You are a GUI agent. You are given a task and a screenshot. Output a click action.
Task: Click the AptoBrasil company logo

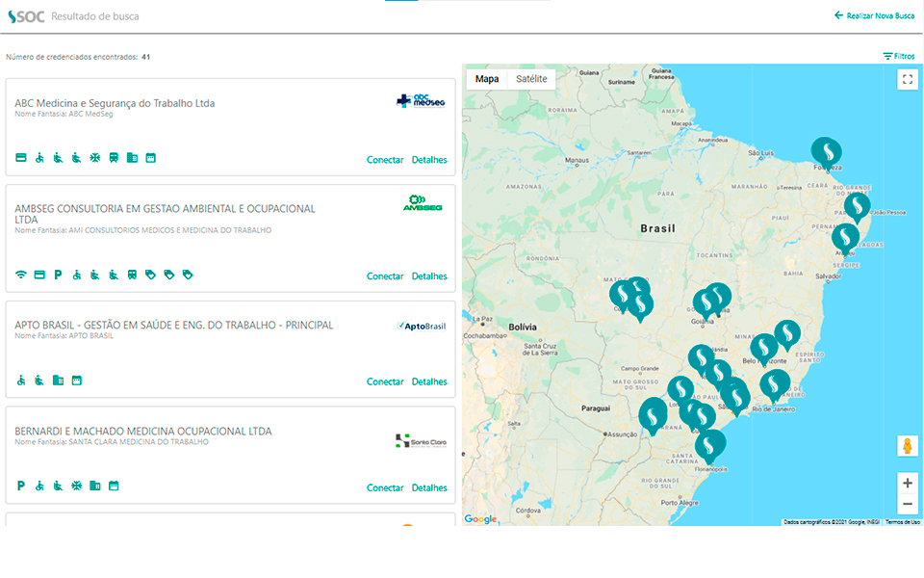422,327
